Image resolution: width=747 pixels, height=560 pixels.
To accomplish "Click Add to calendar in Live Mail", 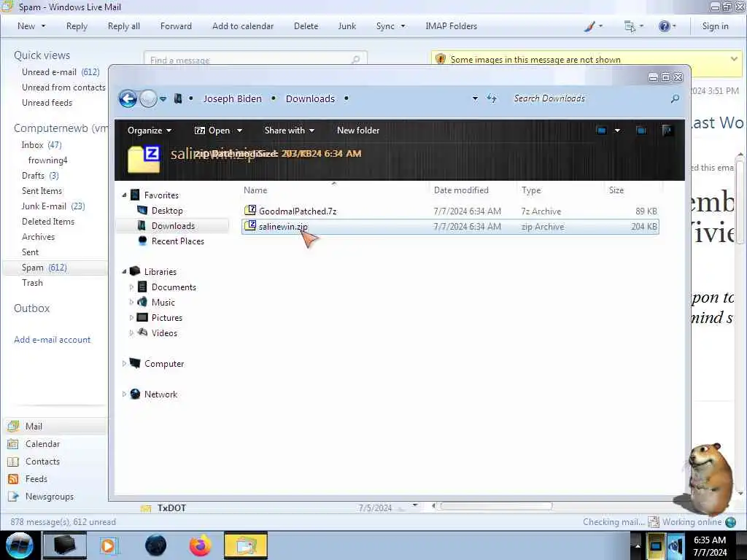I will (x=243, y=26).
